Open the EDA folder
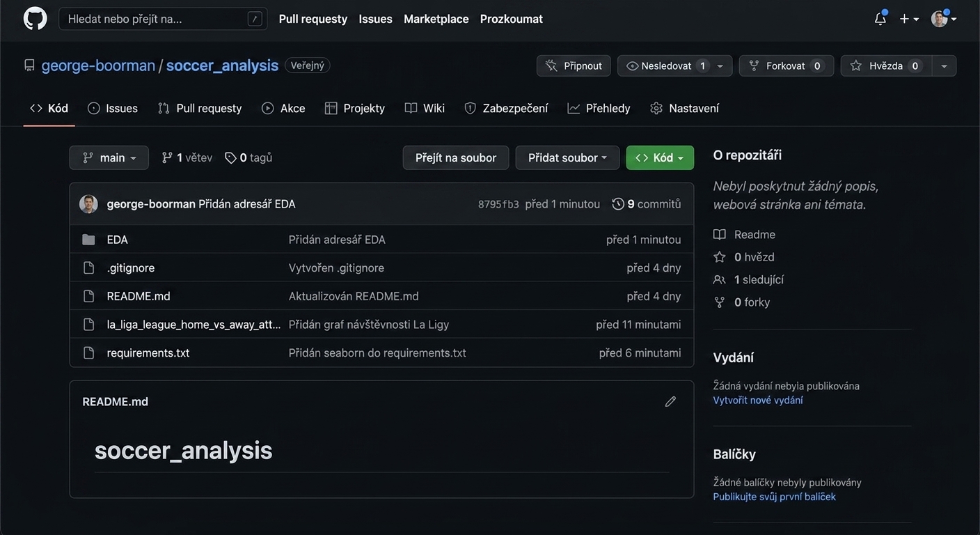Viewport: 980px width, 535px height. point(118,240)
